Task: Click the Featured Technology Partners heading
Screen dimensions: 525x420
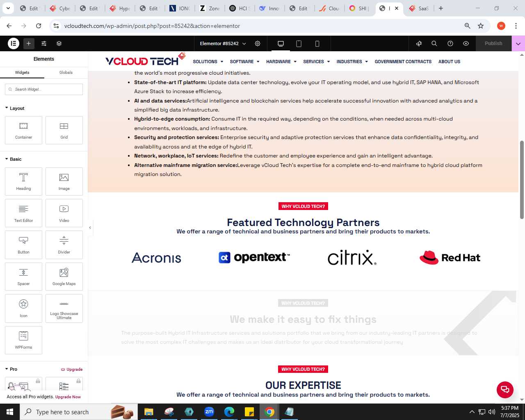Action: 303,222
